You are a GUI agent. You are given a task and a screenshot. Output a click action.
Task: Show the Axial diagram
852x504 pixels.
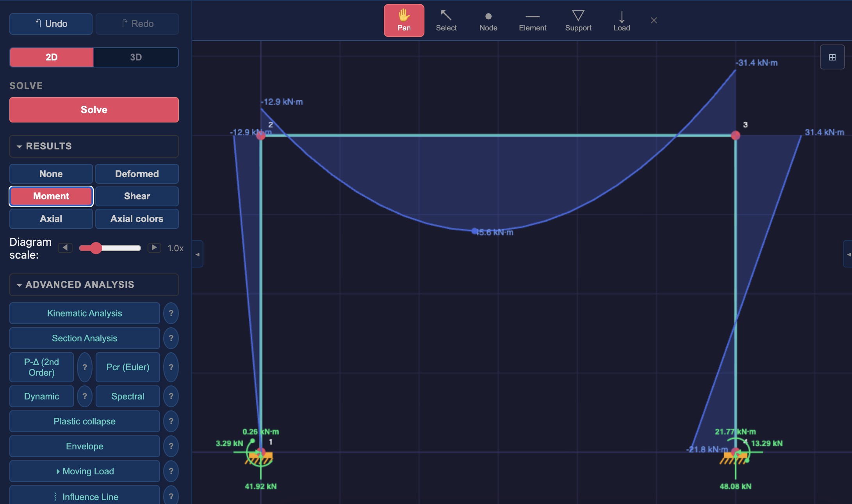click(x=51, y=219)
